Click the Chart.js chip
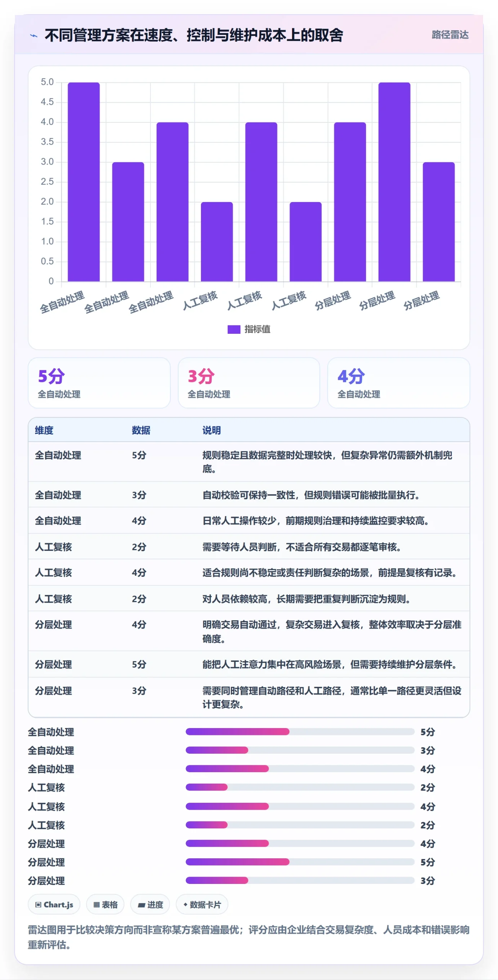498x980 pixels. [54, 904]
